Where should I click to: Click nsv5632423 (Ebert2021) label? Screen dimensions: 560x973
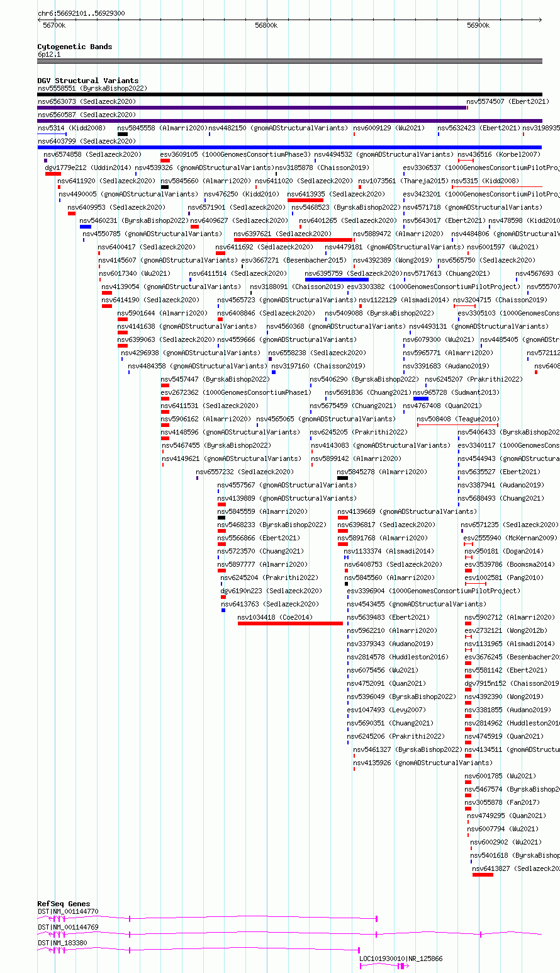tap(479, 128)
